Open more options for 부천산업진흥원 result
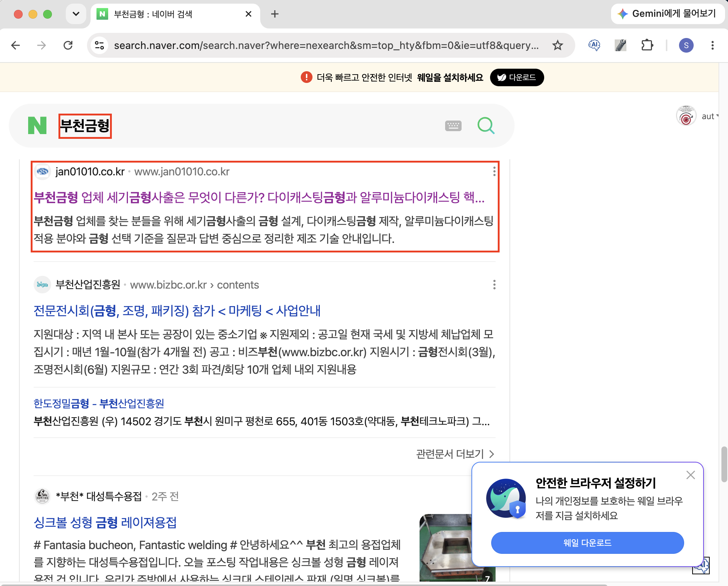The width and height of the screenshot is (728, 586). [494, 285]
